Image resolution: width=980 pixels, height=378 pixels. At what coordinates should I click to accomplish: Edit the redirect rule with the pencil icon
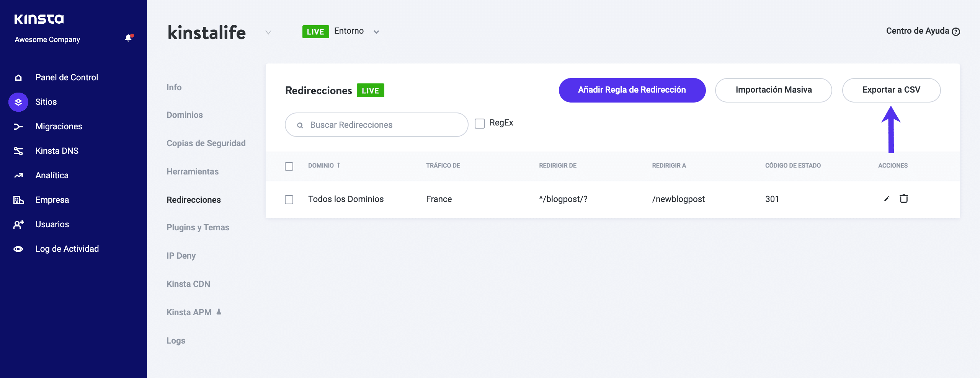(x=887, y=199)
